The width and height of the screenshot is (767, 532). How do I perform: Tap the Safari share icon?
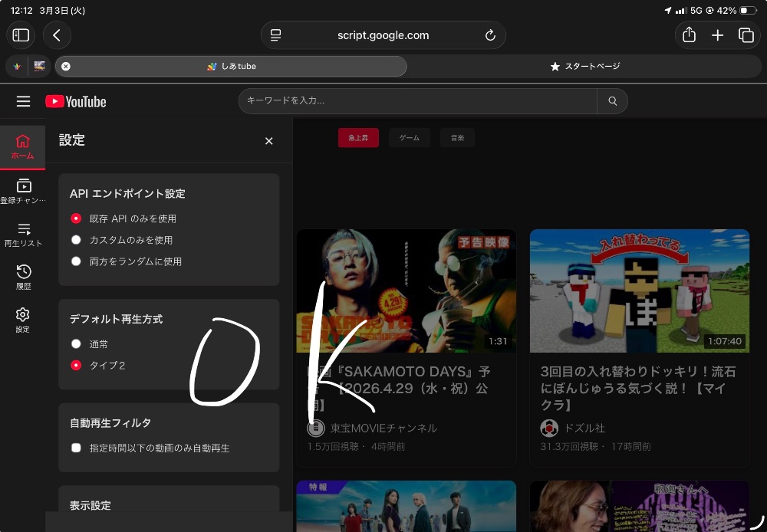(x=688, y=35)
